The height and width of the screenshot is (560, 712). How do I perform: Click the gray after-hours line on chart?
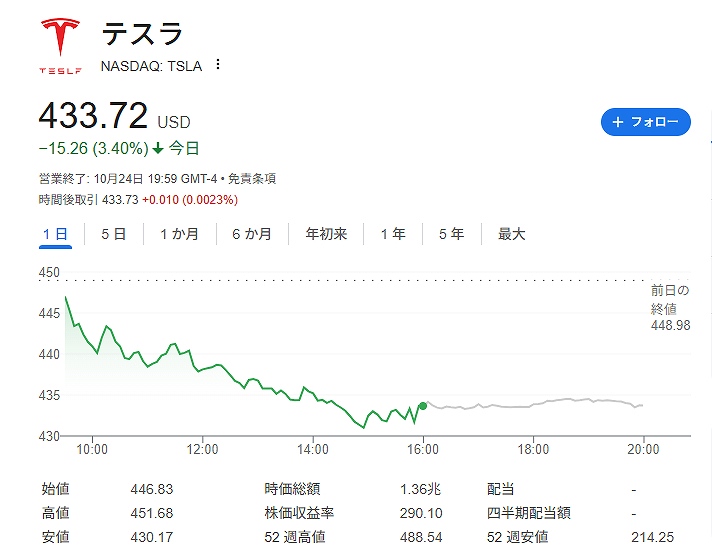point(530,405)
